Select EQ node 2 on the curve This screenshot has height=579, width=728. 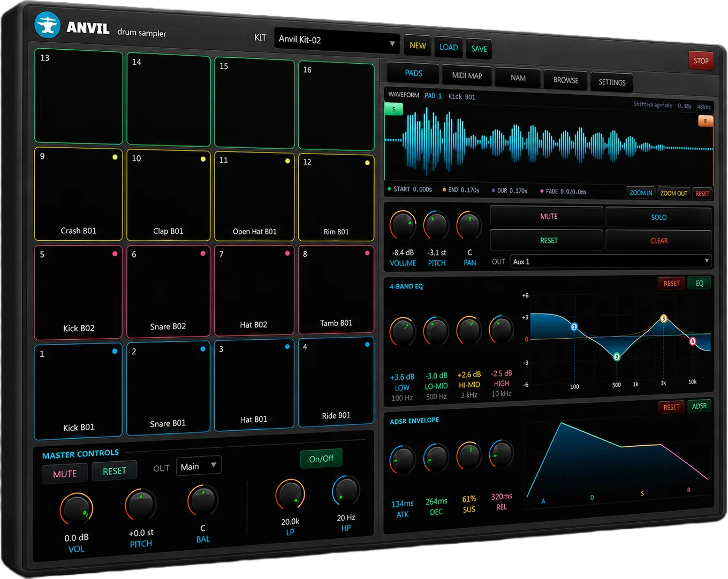click(617, 357)
